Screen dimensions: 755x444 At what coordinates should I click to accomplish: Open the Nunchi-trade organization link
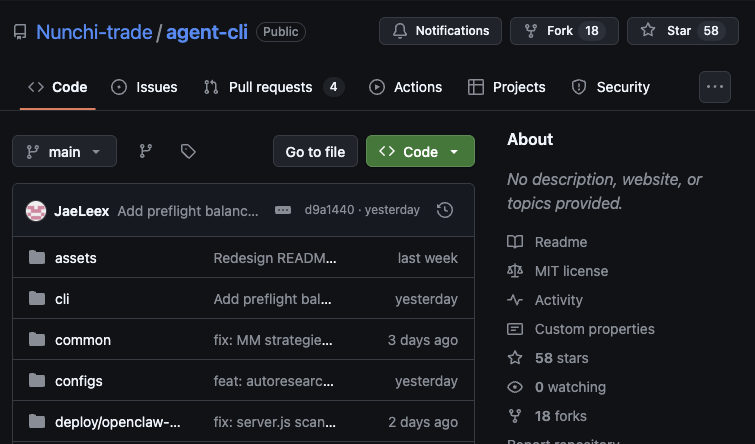[94, 32]
